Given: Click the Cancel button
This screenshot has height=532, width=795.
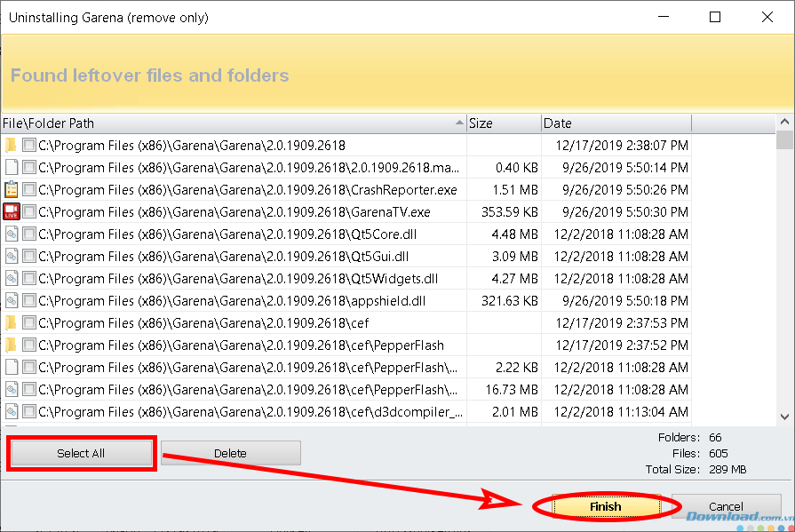Looking at the screenshot, I should [726, 506].
